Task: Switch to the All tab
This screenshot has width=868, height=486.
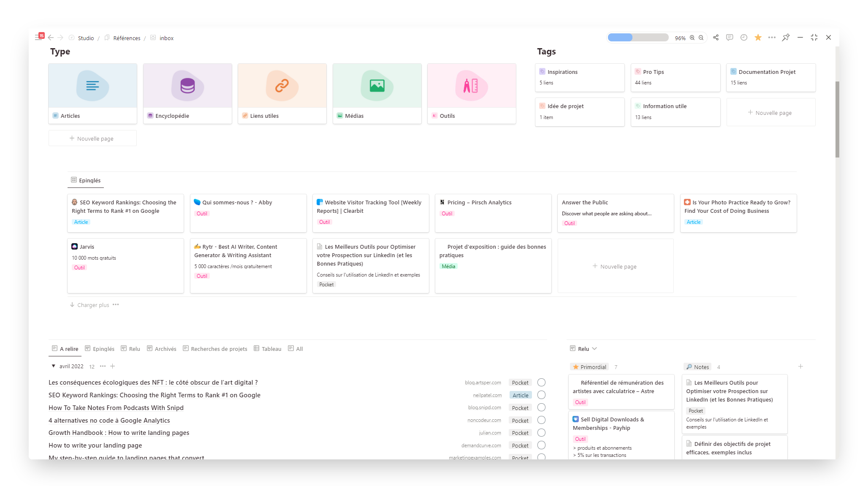Action: 296,349
